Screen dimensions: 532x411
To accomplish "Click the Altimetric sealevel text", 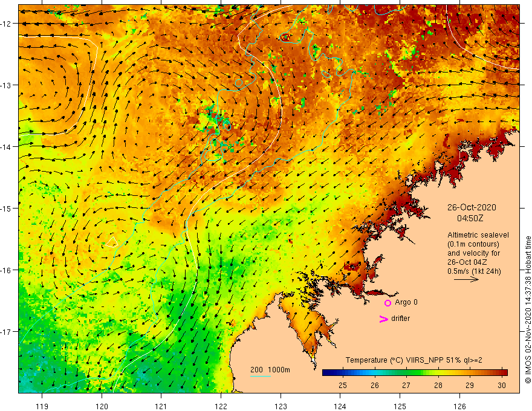I will coord(478,235).
